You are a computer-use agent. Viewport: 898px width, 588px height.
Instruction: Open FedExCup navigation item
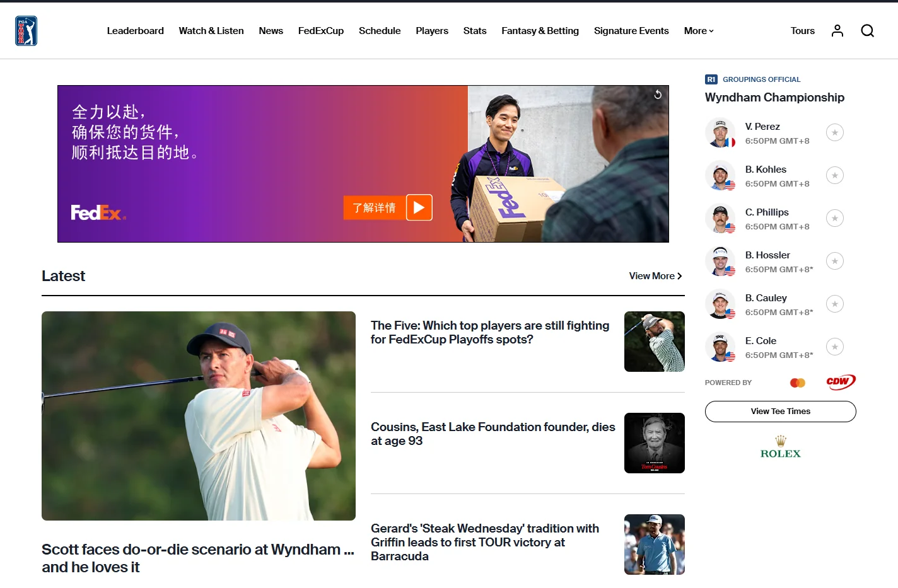click(x=321, y=30)
